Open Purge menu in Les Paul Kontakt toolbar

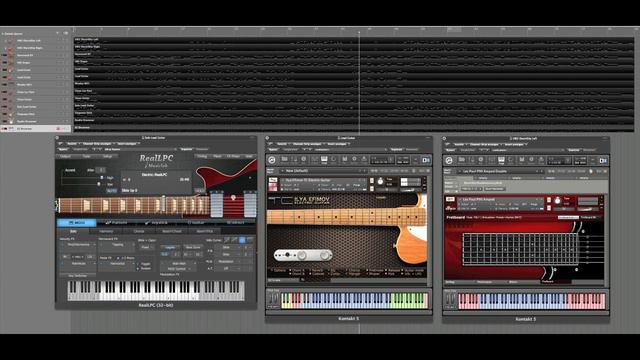point(541,160)
